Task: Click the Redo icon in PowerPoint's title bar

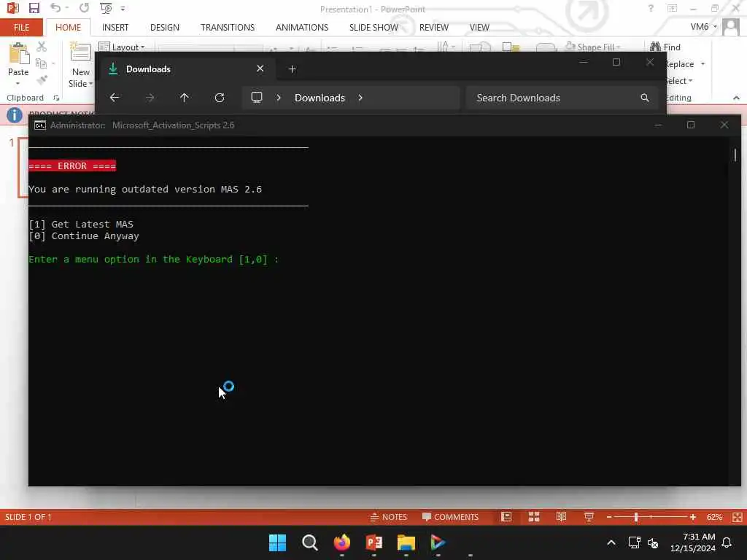Action: click(85, 8)
